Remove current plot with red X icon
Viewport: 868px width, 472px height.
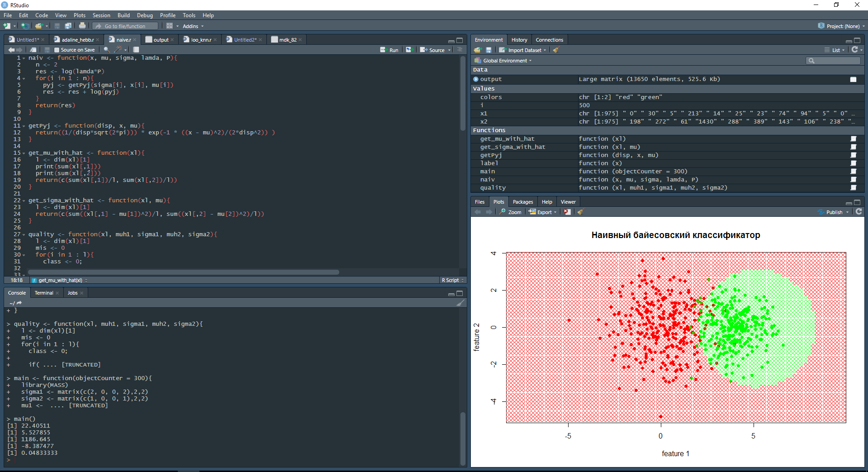click(567, 212)
